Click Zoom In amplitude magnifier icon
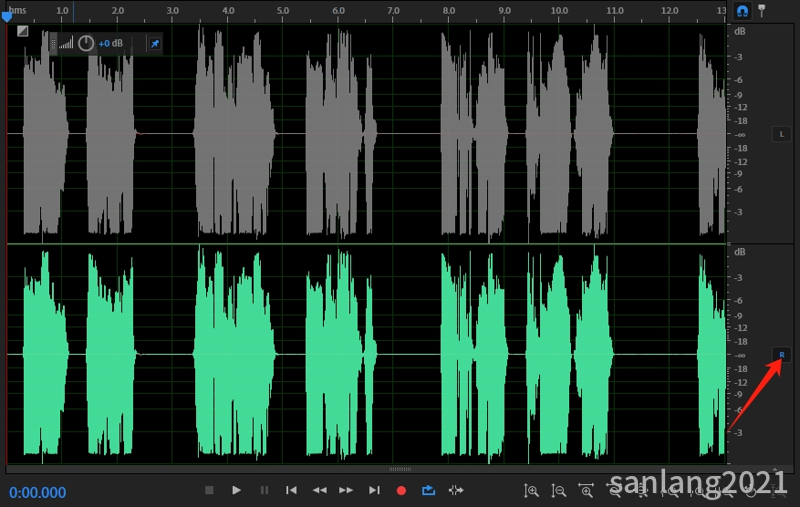This screenshot has height=507, width=800. tap(532, 490)
